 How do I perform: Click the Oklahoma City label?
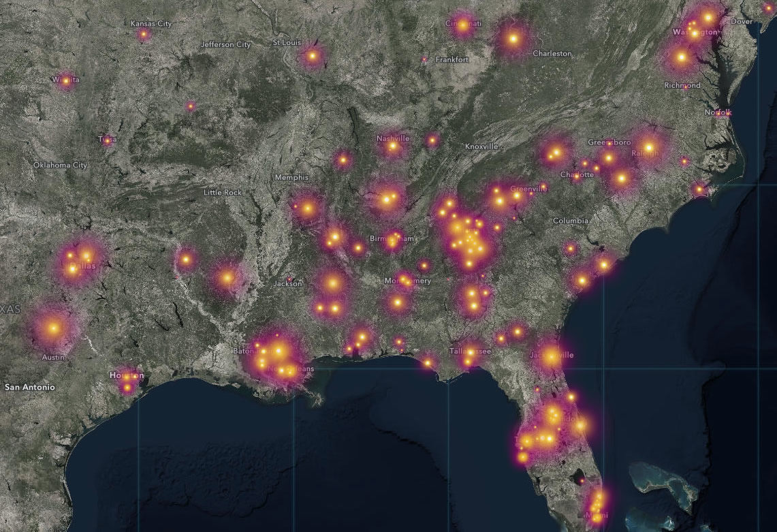(60, 165)
